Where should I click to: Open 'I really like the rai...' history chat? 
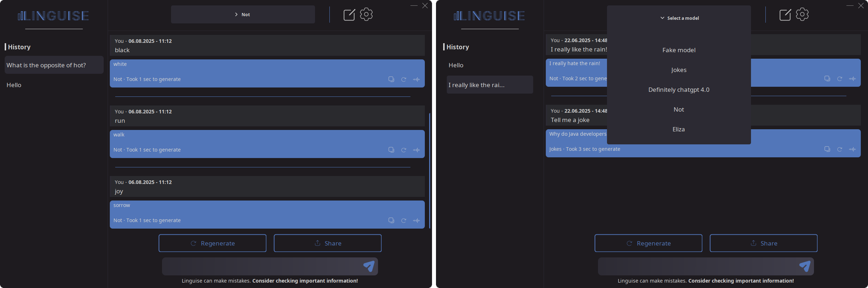point(490,85)
